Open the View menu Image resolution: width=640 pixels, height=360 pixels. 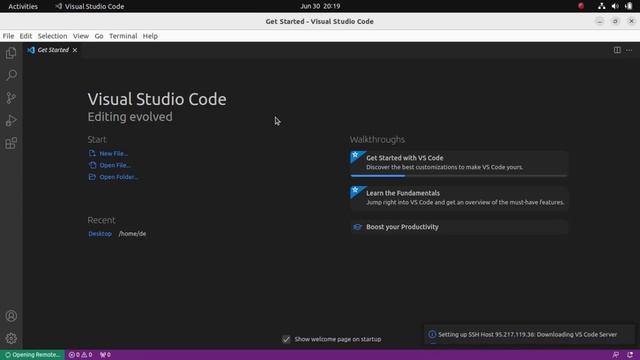tap(81, 36)
